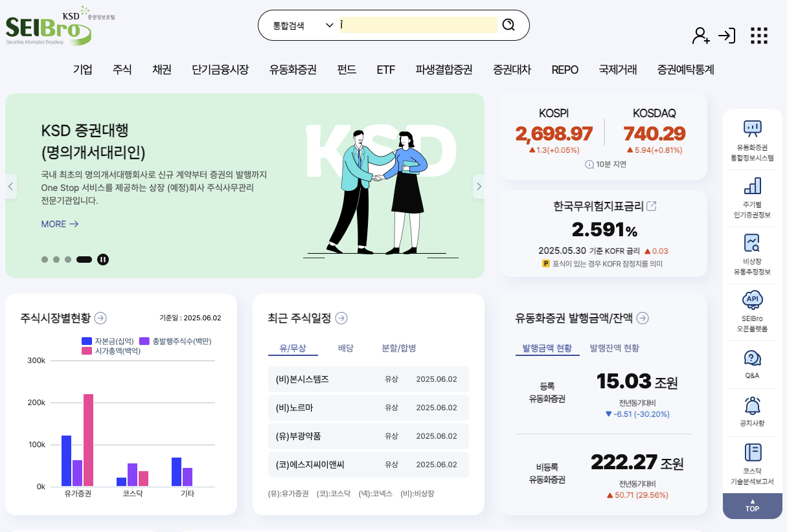The height and width of the screenshot is (532, 787).
Task: Select the second banner slide dot
Action: click(56, 260)
